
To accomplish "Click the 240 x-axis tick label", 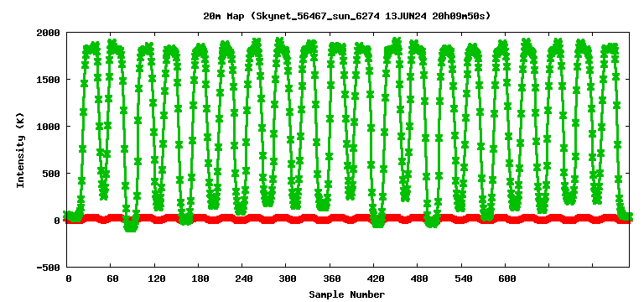I will coord(244,279).
